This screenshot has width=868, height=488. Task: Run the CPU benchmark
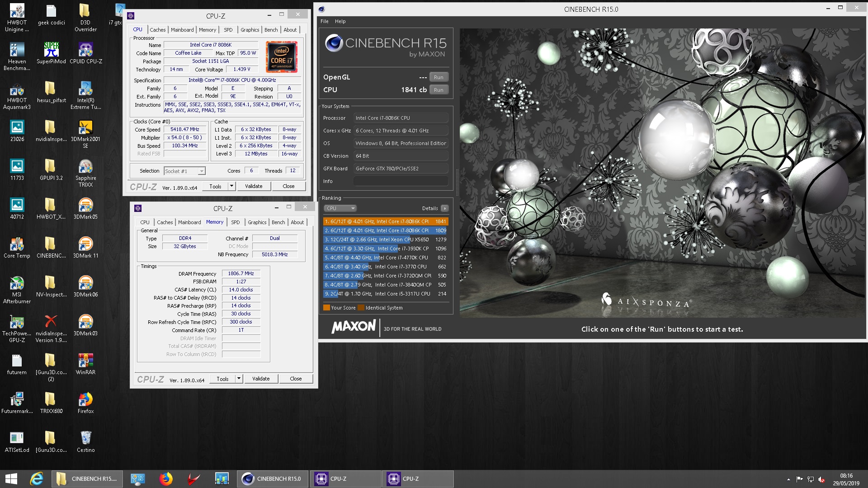[x=439, y=90]
